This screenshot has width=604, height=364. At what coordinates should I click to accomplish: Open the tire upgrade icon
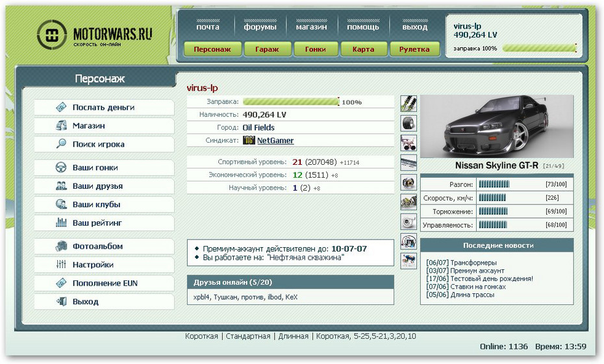click(x=409, y=123)
